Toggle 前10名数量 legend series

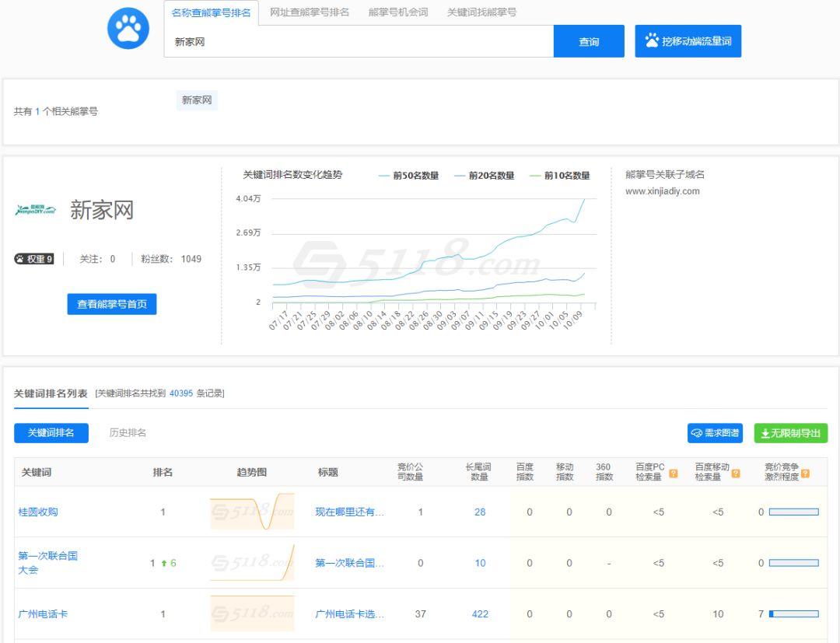click(559, 176)
